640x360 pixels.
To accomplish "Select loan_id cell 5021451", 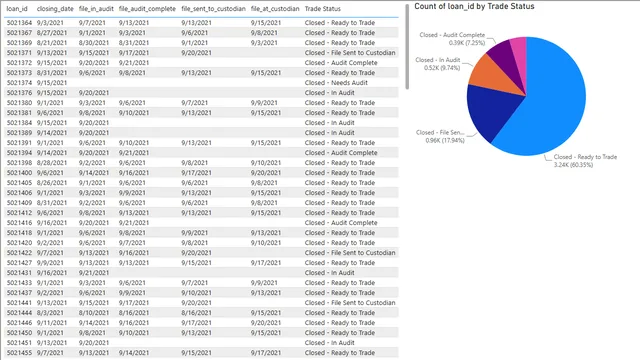I will pyautogui.click(x=19, y=343).
